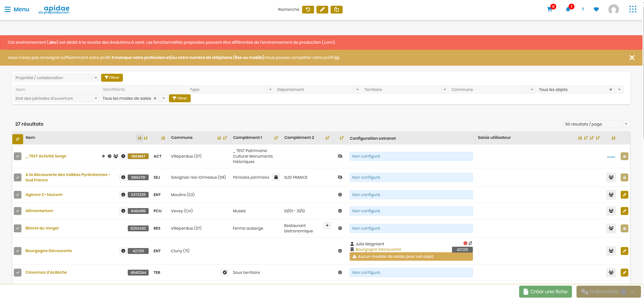Open the Commune filter dropdown
Screen dimensions: 644x299
pyautogui.click(x=493, y=89)
